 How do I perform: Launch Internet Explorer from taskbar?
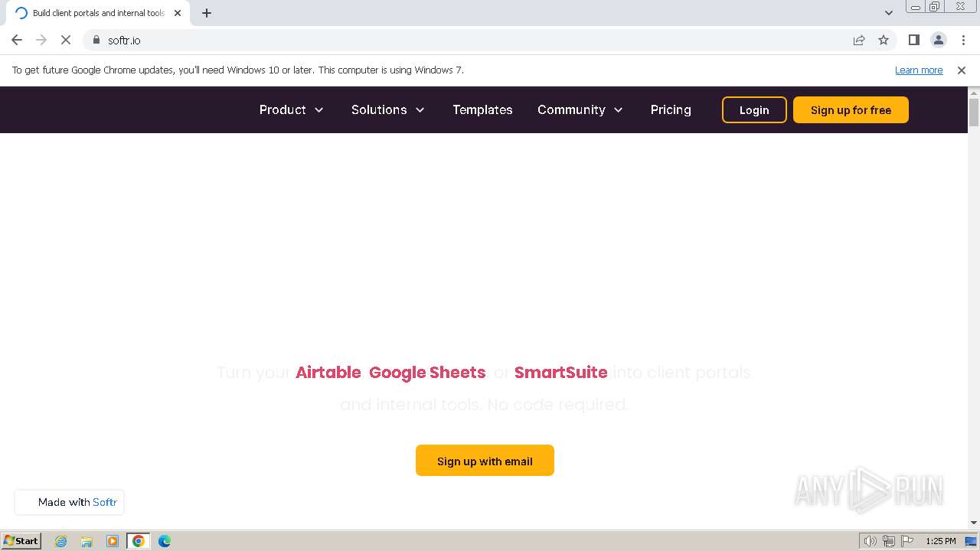pyautogui.click(x=60, y=541)
